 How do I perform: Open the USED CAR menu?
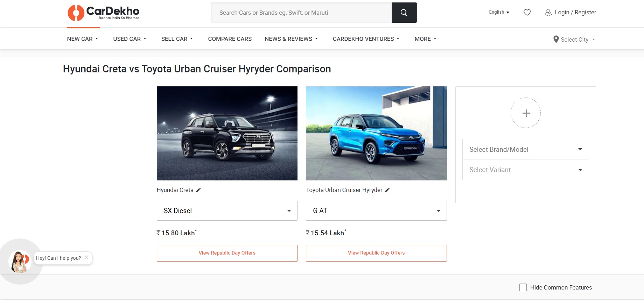[x=130, y=39]
